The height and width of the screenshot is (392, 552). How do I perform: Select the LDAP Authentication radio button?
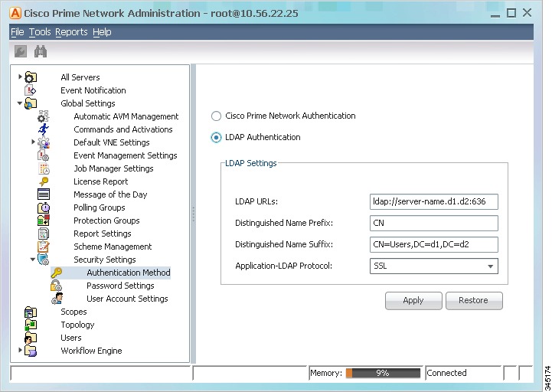pyautogui.click(x=216, y=137)
